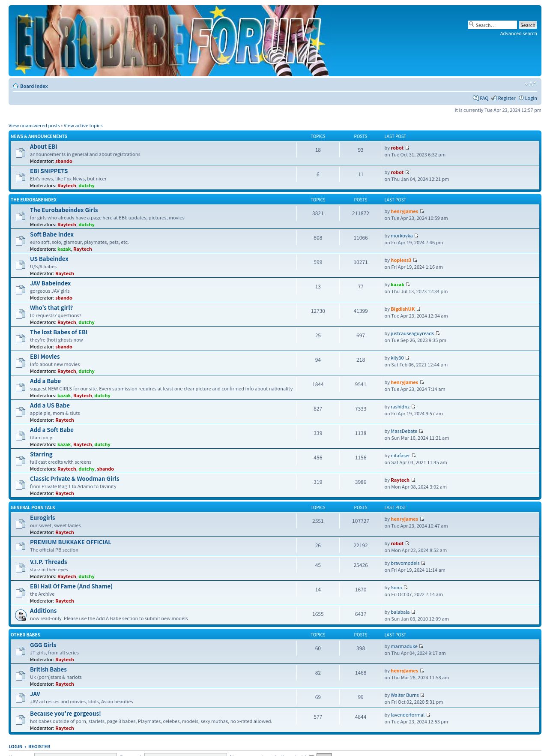Click the Login power icon
The width and height of the screenshot is (550, 756).
[x=521, y=98]
